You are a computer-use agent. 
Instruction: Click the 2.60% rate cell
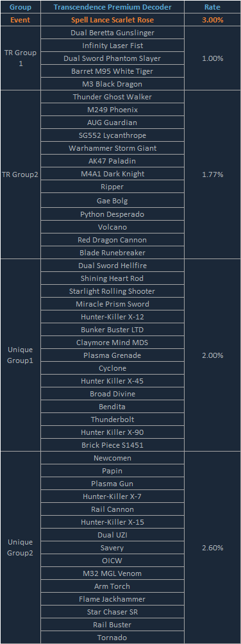click(x=212, y=548)
